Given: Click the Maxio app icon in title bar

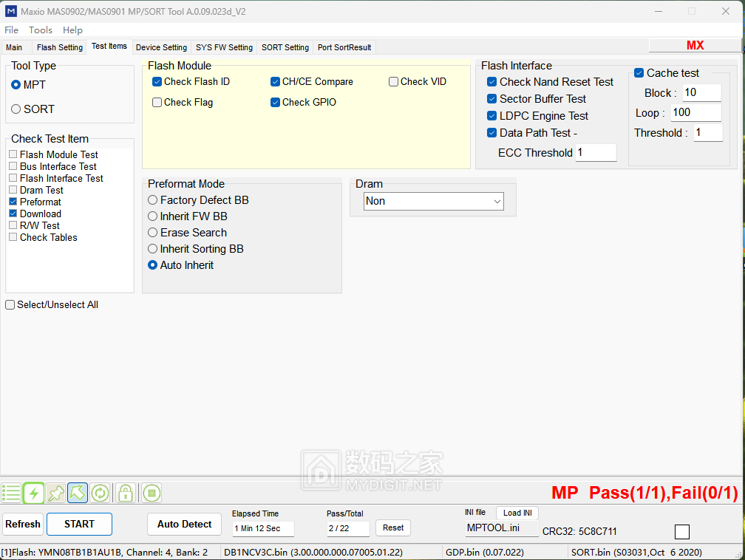Looking at the screenshot, I should click(10, 11).
